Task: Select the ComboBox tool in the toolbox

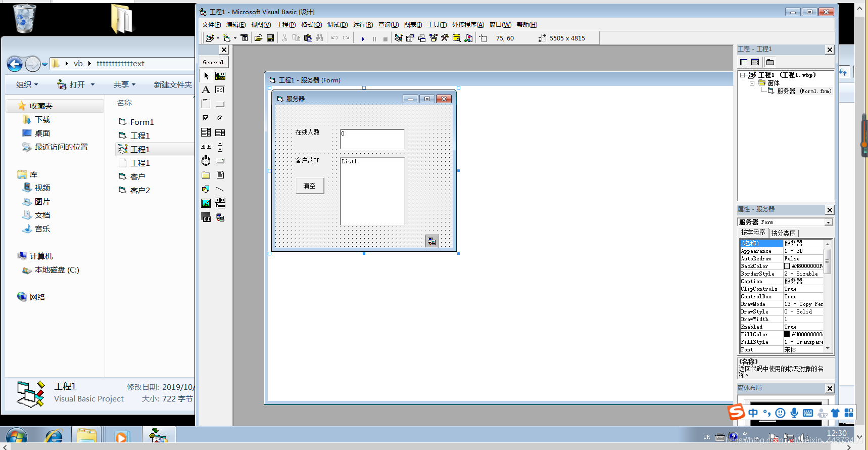Action: click(206, 132)
